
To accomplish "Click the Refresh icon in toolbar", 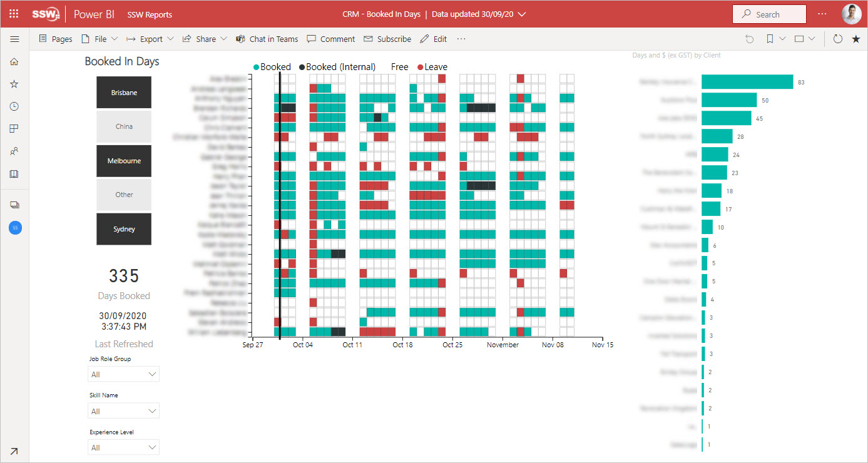I will pyautogui.click(x=838, y=39).
